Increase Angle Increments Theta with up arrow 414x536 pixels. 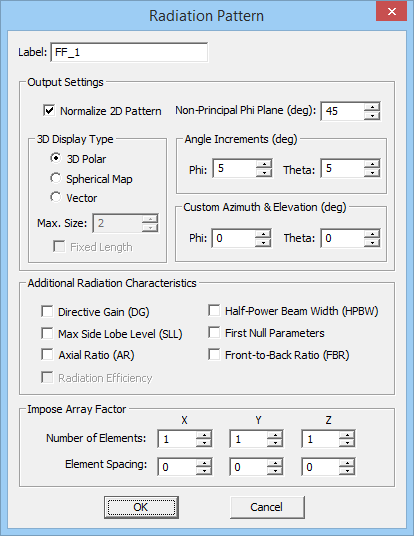[x=372, y=164]
